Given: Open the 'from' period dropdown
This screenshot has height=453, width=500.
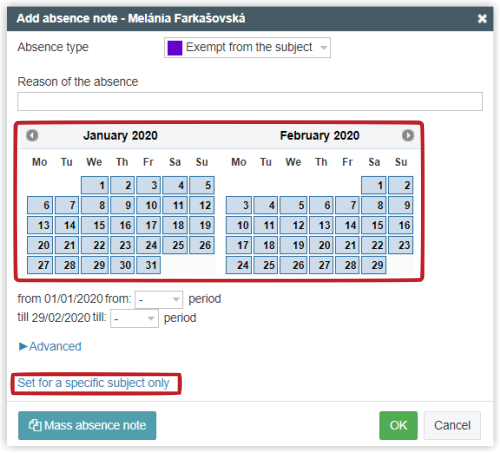Looking at the screenshot, I should 159,300.
